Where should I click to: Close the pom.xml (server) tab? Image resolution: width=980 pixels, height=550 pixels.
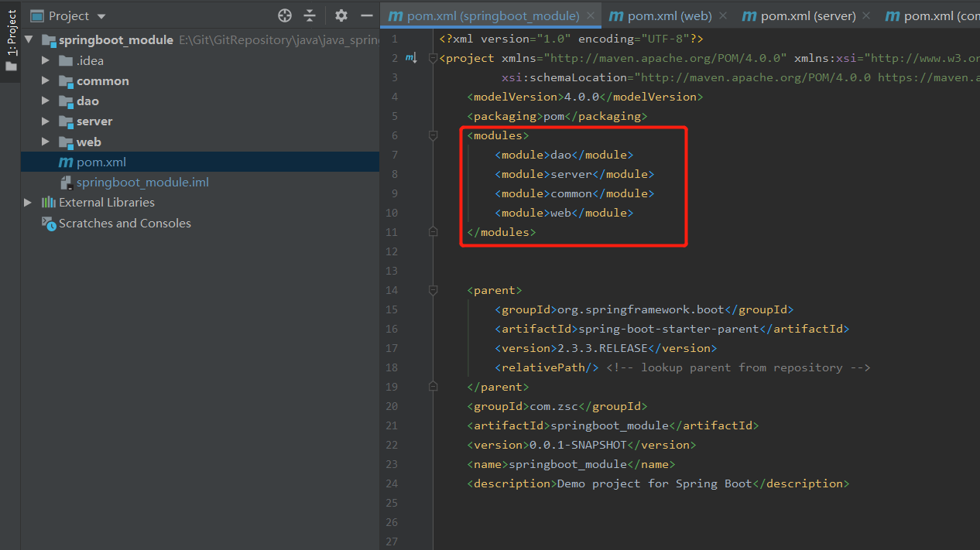[x=866, y=15]
